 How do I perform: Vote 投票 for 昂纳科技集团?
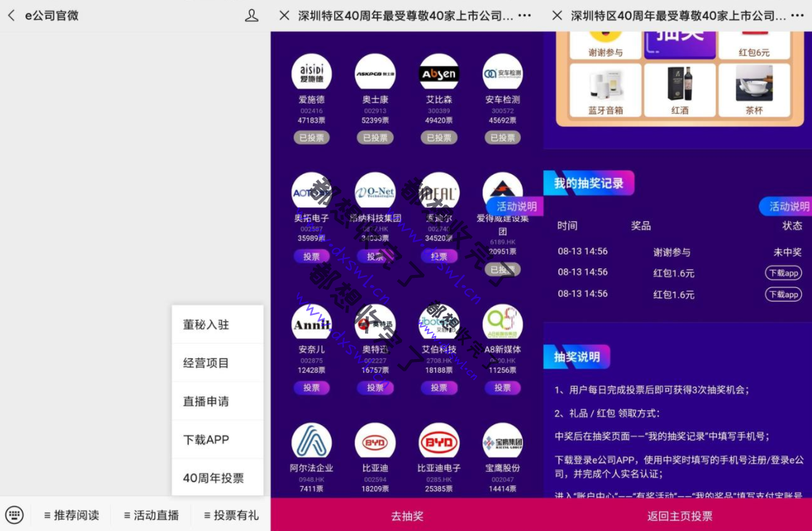point(375,256)
